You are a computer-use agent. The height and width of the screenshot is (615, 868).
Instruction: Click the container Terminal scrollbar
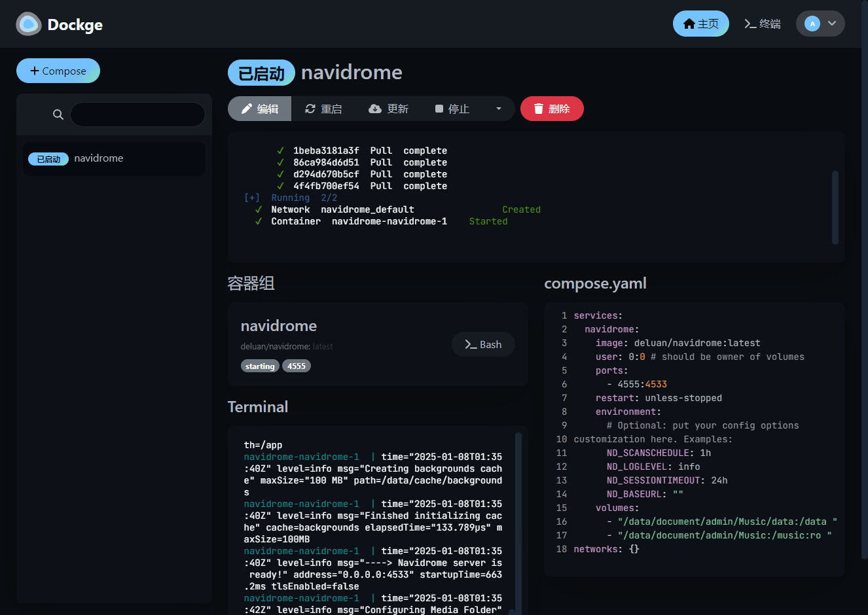click(518, 520)
